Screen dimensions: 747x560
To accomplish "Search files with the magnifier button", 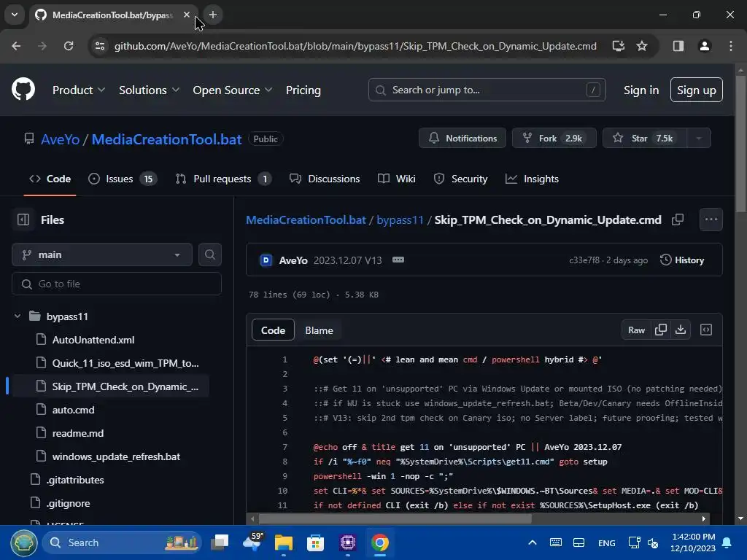I will [x=209, y=254].
